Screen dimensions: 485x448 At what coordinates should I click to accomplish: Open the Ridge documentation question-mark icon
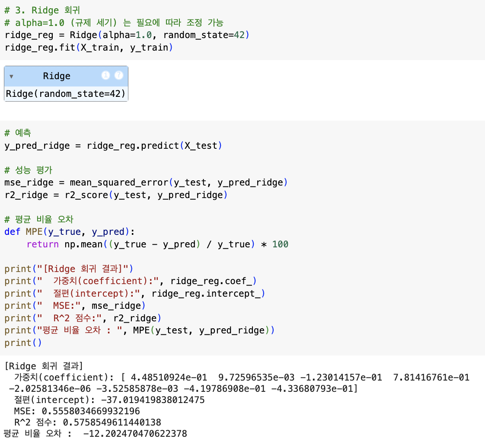click(119, 75)
